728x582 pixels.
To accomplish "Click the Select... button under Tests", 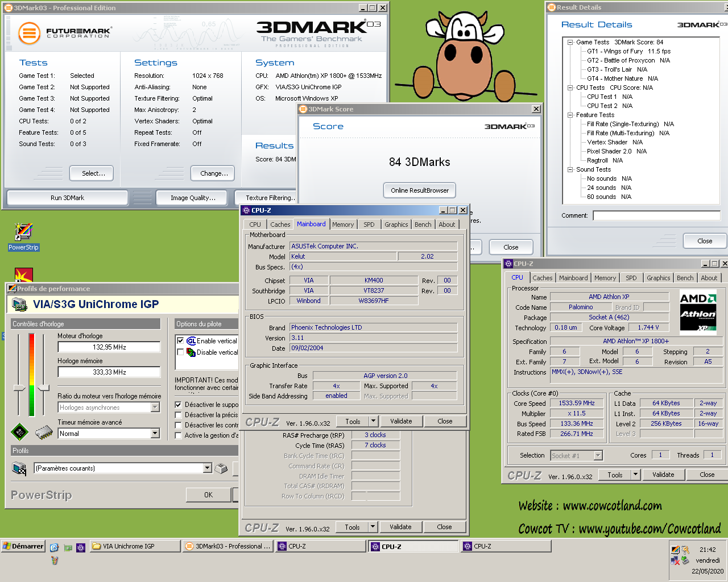I will [x=92, y=173].
